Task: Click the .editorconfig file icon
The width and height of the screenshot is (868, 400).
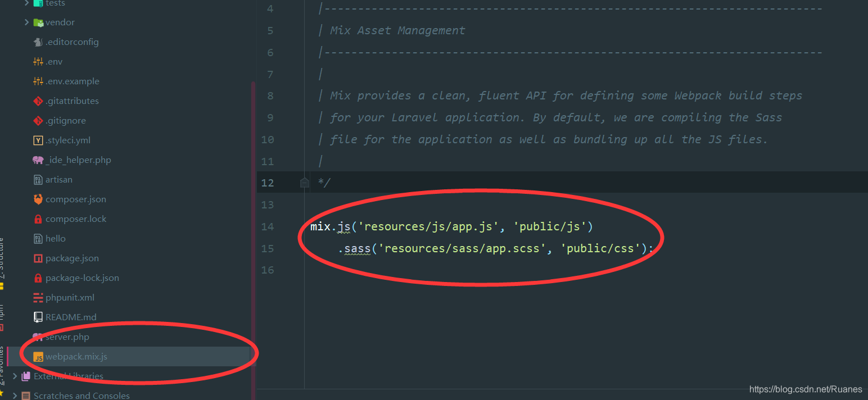Action: click(38, 42)
